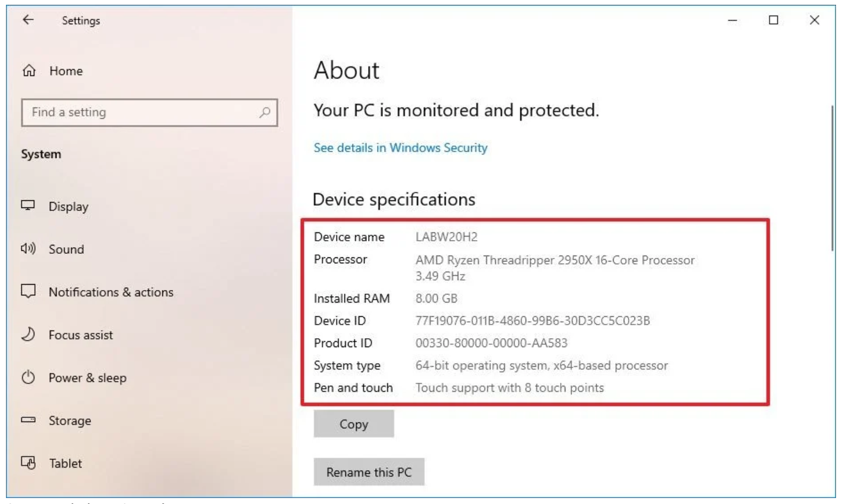Click the Sound speaker icon
Screen dimensions: 842x504
(x=28, y=249)
